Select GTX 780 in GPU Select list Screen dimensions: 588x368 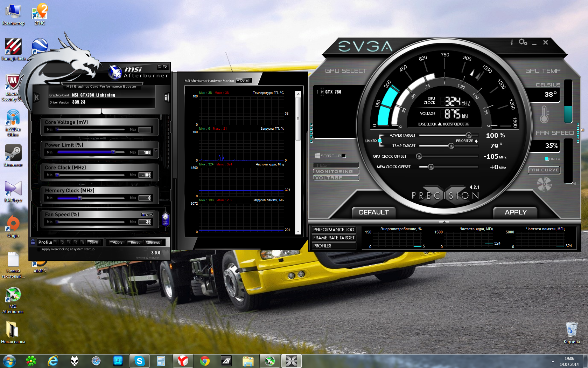click(333, 92)
